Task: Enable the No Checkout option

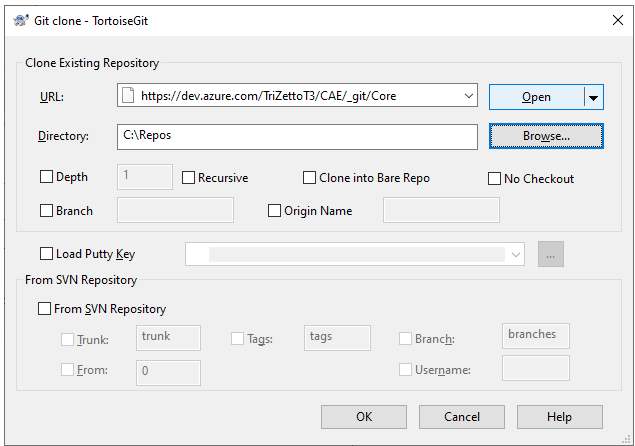Action: pyautogui.click(x=495, y=179)
